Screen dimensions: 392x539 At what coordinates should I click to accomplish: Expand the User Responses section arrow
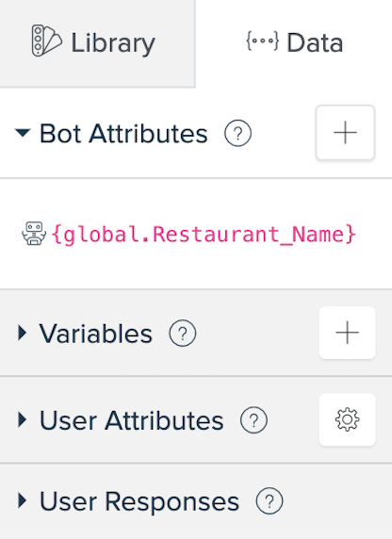tap(23, 501)
